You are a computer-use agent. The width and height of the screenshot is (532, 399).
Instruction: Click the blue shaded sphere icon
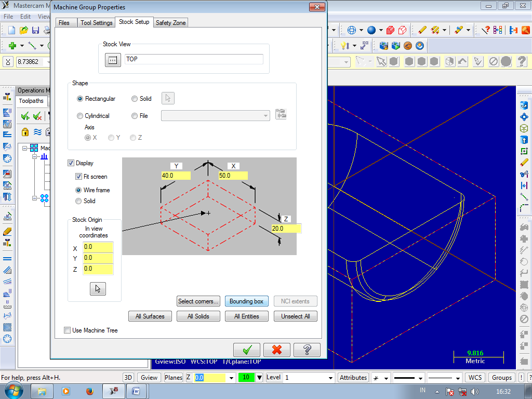click(x=371, y=30)
